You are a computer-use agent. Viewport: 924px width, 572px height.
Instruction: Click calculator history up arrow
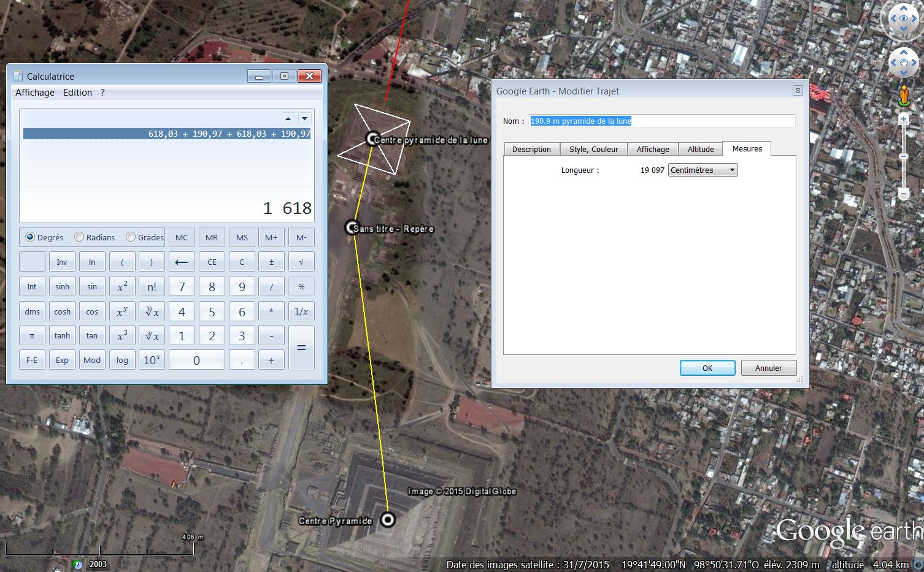pyautogui.click(x=288, y=118)
